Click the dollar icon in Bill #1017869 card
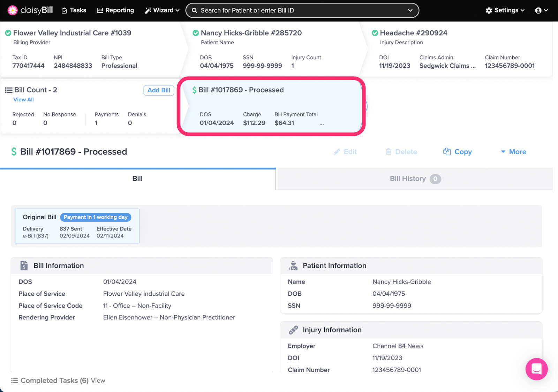Image resolution: width=558 pixels, height=392 pixels. click(194, 90)
